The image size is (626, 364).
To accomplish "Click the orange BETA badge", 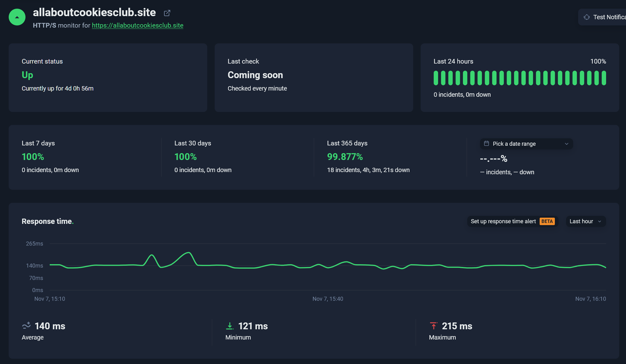I will 547,221.
